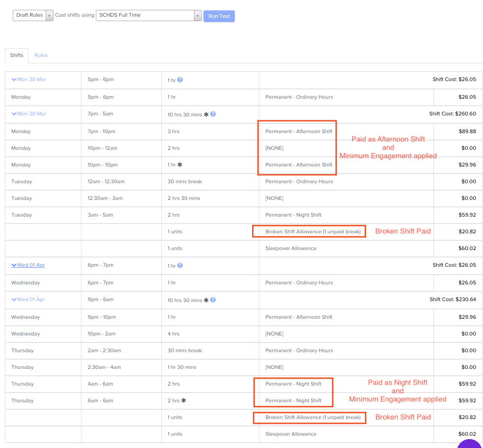Click 30 mins break in Thursday row

click(x=185, y=351)
